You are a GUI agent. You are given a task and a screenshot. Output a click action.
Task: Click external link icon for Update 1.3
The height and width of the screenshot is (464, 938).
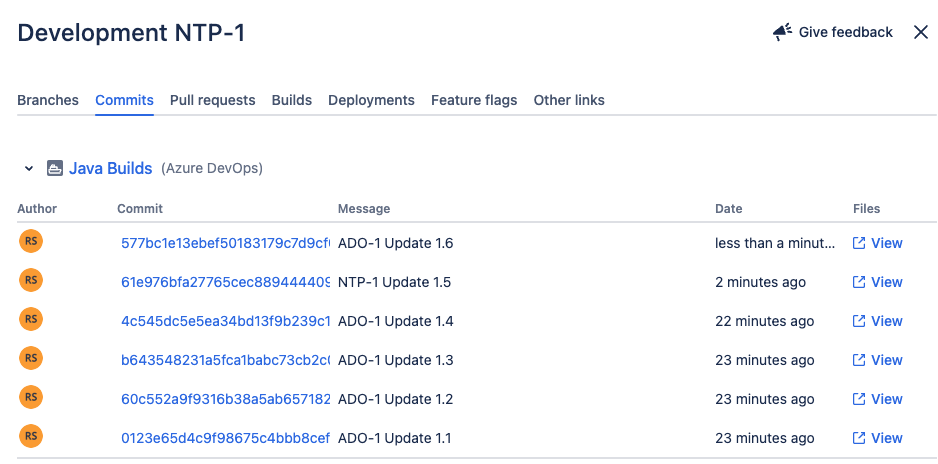pyautogui.click(x=858, y=360)
